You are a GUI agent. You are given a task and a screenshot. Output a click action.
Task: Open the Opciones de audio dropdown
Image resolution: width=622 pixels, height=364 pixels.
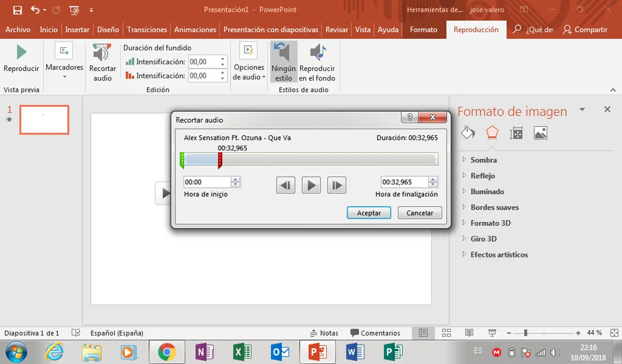tap(249, 62)
